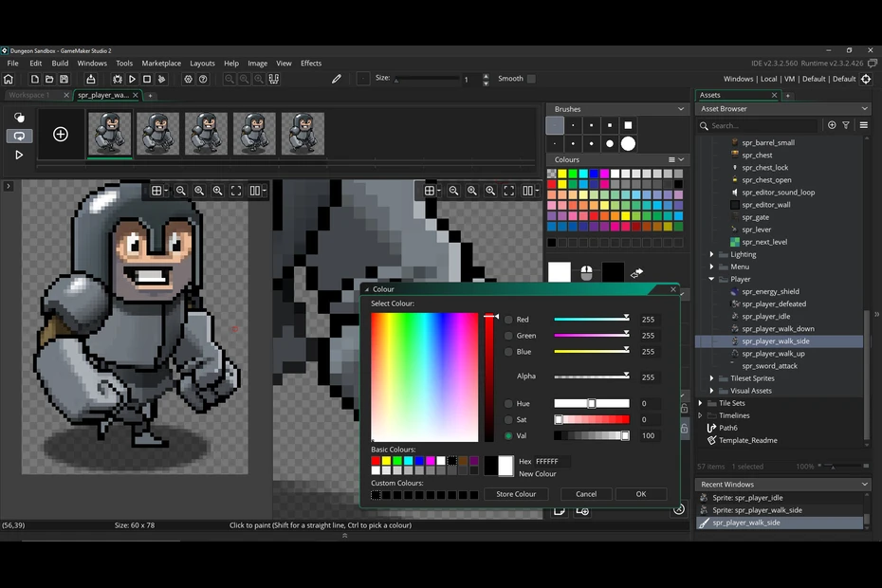Swap the left and right mouse colours
The image size is (882, 588).
(636, 273)
